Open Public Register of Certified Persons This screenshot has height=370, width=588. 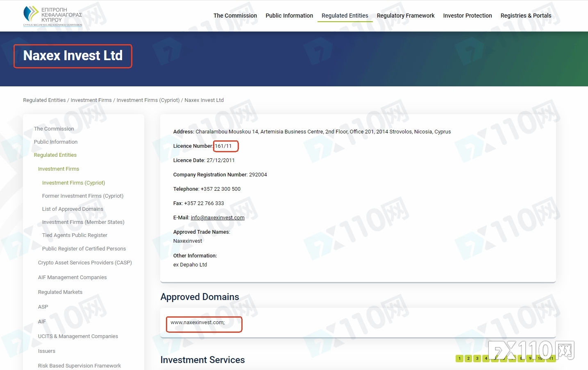(x=84, y=249)
